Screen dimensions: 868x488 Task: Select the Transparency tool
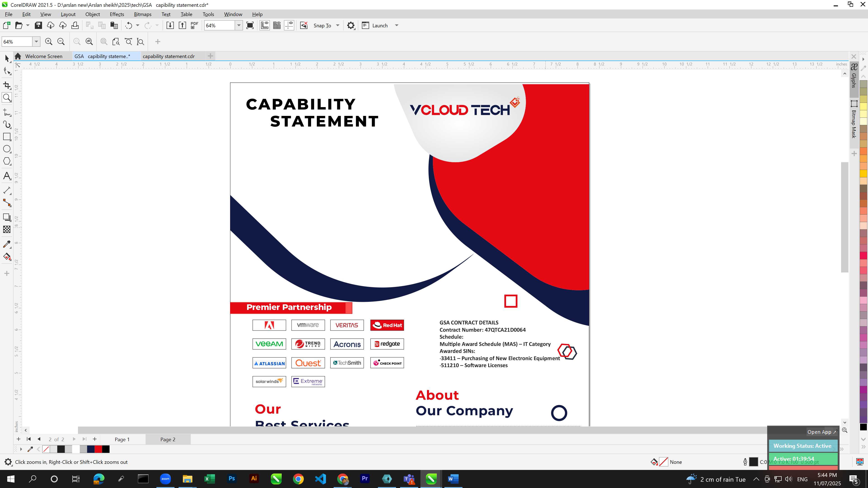pos(7,229)
